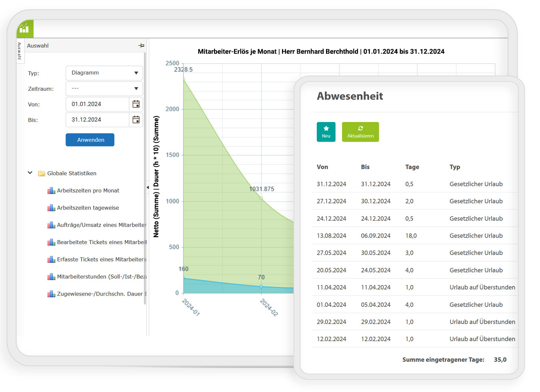Open Zugewiesene-/Durchschn. Dauer statistic
Viewport: 540px width, 392px height.
point(102,294)
